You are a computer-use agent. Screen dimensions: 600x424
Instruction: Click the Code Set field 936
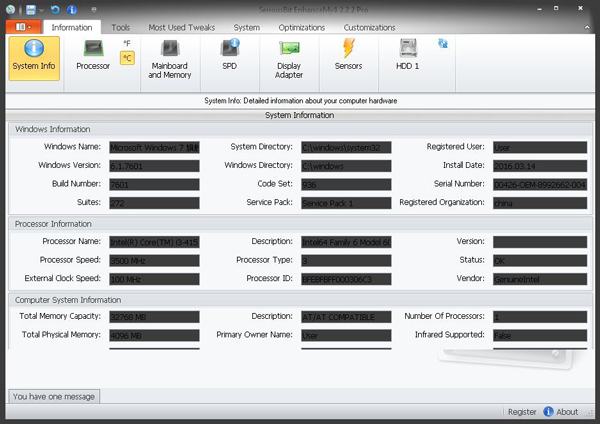346,184
